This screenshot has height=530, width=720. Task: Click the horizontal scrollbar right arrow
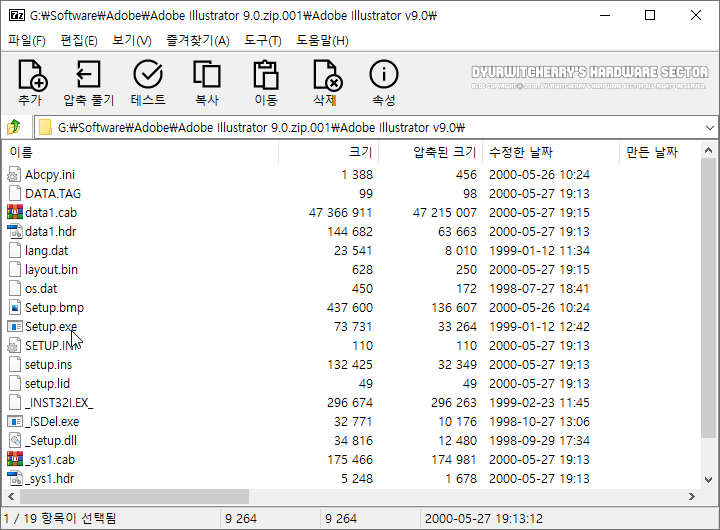pyautogui.click(x=692, y=496)
